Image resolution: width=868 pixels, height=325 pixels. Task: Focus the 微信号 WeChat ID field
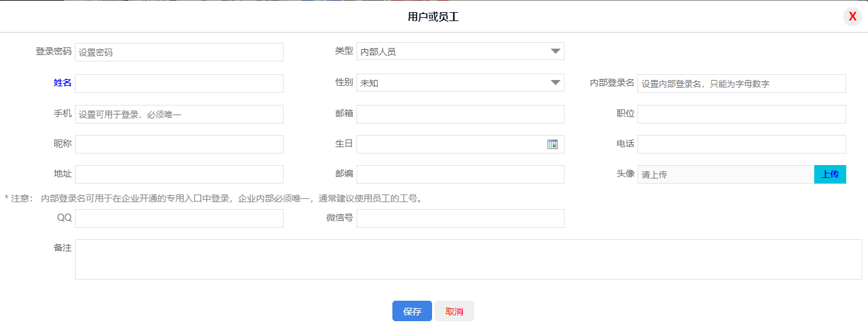pos(460,219)
